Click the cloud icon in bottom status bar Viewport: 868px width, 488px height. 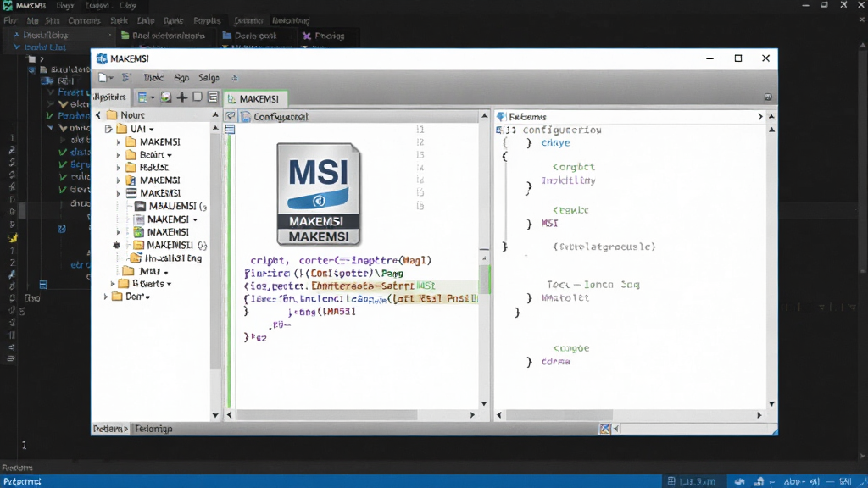739,481
